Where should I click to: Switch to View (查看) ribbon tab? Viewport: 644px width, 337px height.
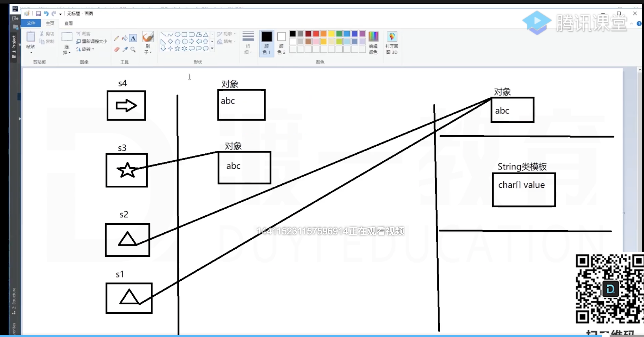(68, 23)
